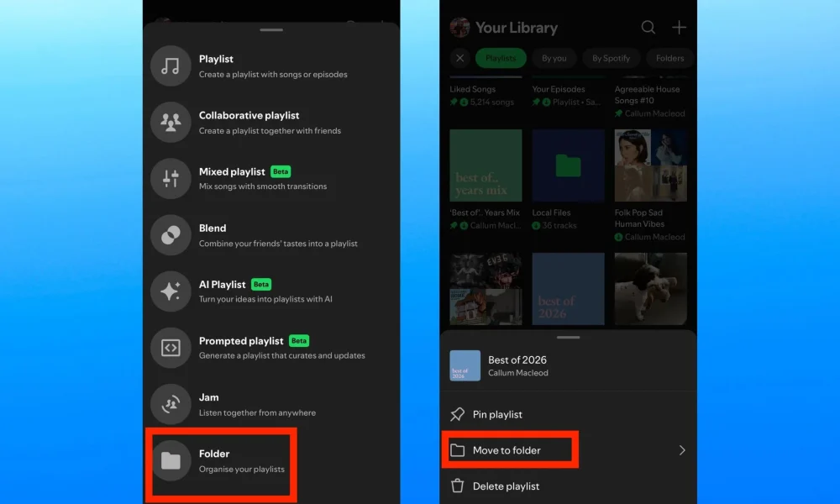
Task: Open search in Your Library
Action: point(648,28)
